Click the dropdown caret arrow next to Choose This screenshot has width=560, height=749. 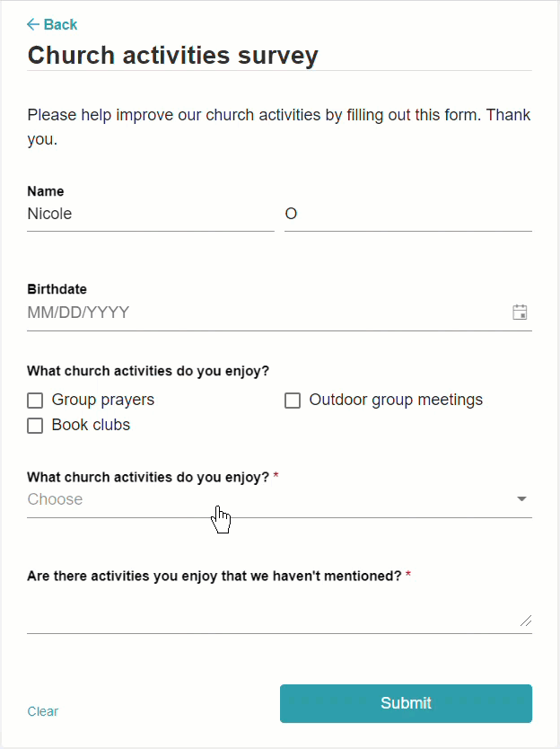pyautogui.click(x=521, y=499)
